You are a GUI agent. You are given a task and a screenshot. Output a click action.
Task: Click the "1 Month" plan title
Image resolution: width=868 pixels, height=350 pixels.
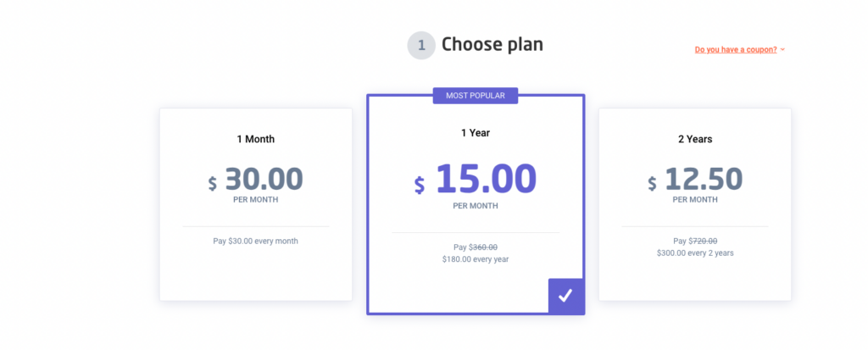256,139
